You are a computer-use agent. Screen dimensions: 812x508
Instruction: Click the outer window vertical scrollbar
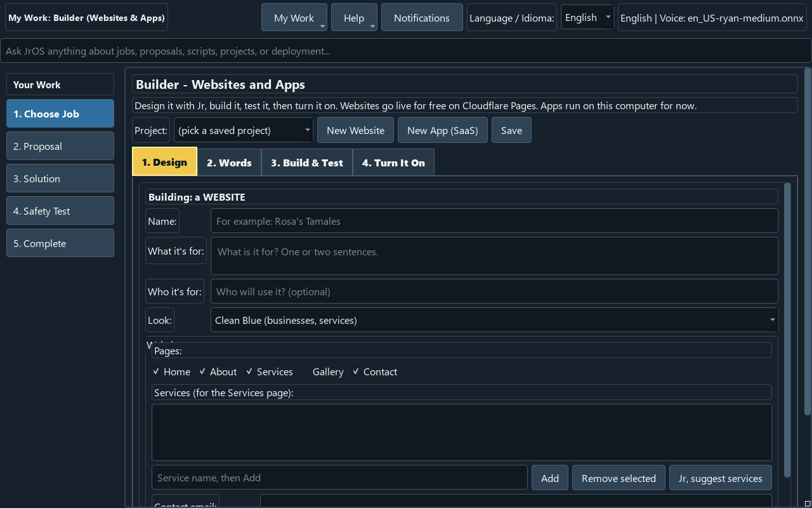tap(808, 241)
